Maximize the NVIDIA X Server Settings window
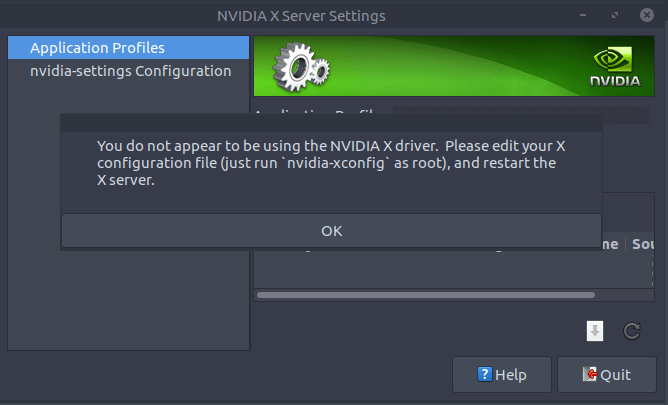This screenshot has width=668, height=405. point(616,16)
